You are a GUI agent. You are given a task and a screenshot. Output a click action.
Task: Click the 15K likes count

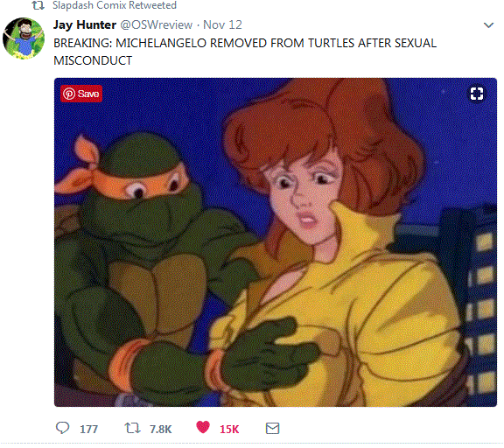229,430
